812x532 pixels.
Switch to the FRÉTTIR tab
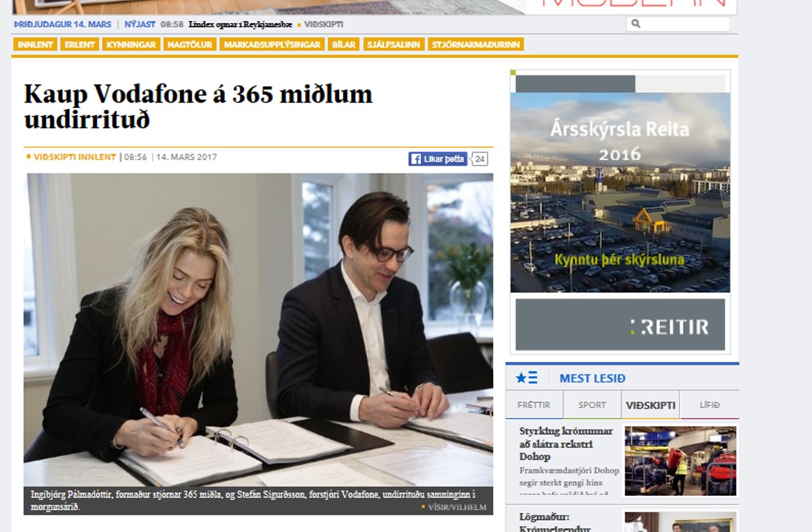pyautogui.click(x=534, y=405)
